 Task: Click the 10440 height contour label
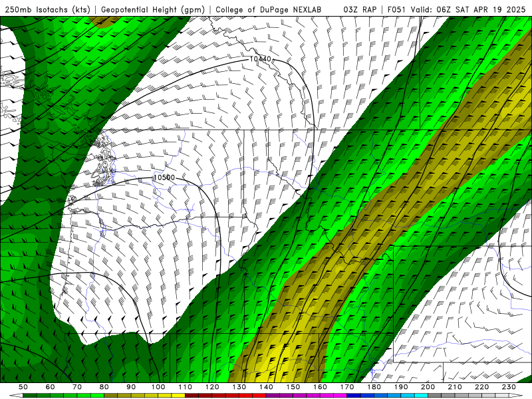[x=261, y=59]
